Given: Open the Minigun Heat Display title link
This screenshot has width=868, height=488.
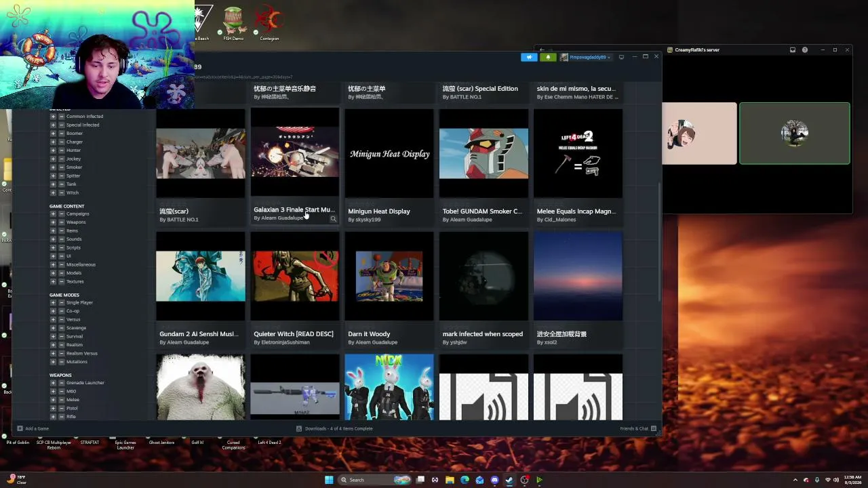Looking at the screenshot, I should click(379, 211).
